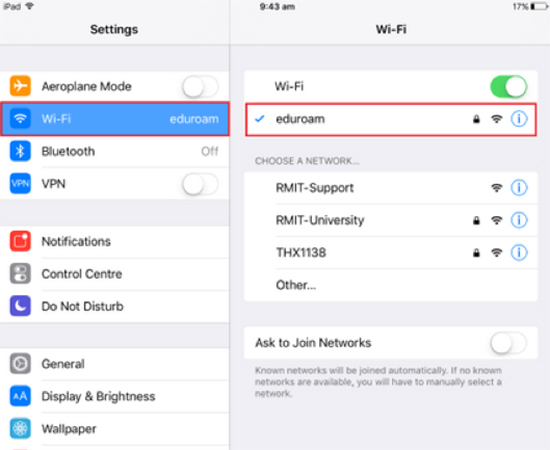Screen dimensions: 550x450
Task: Choose Other... network option
Action: [391, 285]
